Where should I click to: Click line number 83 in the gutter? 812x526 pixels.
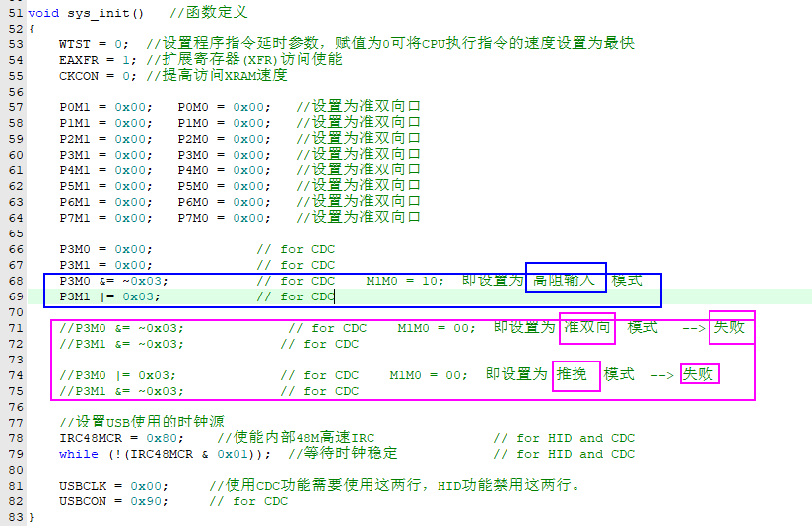[x=16, y=517]
